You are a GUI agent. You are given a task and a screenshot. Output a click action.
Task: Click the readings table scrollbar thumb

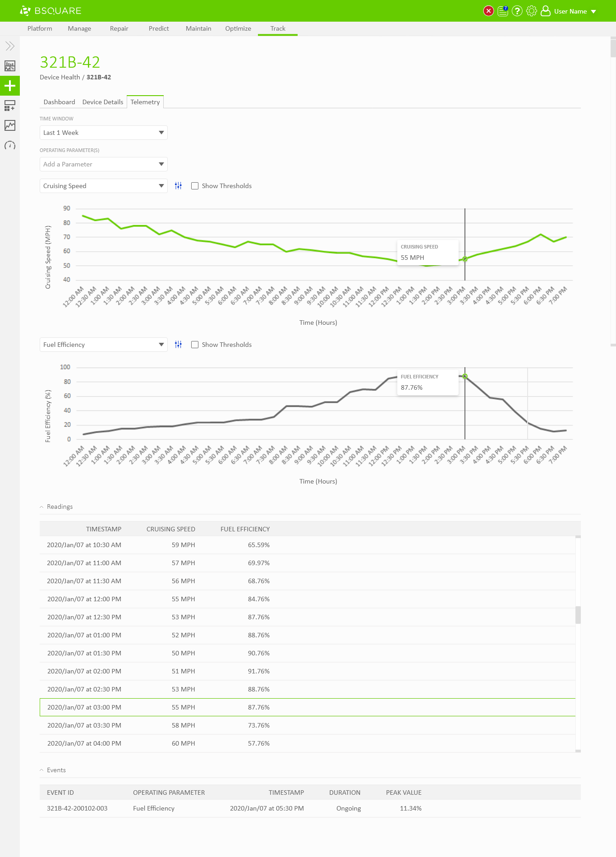(x=578, y=615)
